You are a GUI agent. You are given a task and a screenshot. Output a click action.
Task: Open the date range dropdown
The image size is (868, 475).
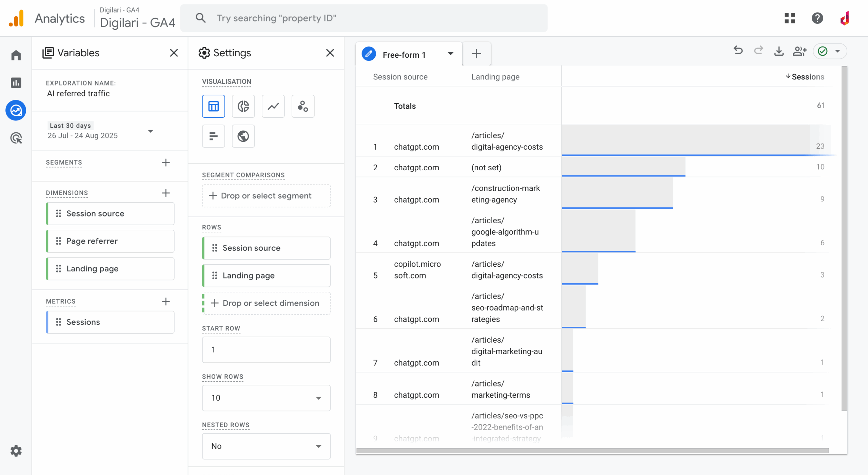pos(151,131)
